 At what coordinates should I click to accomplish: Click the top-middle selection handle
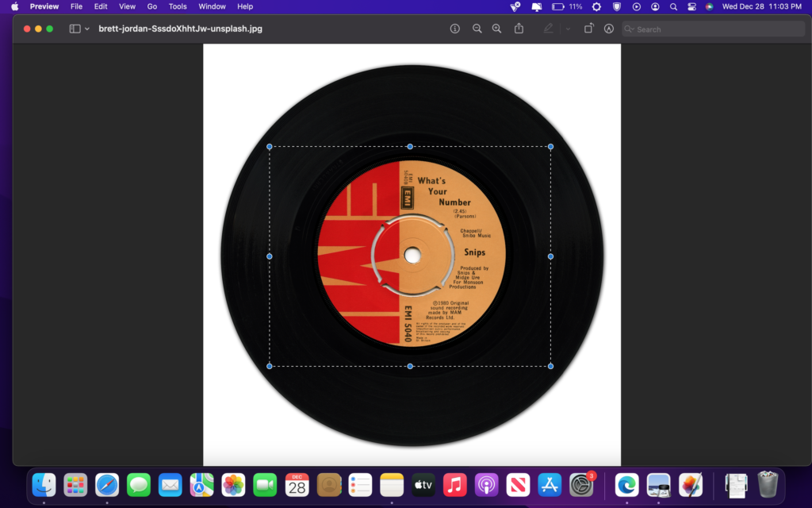410,147
